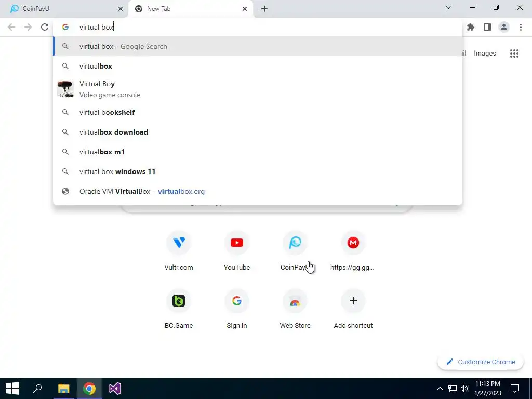Launch Visual Studio from taskbar

tap(115, 389)
